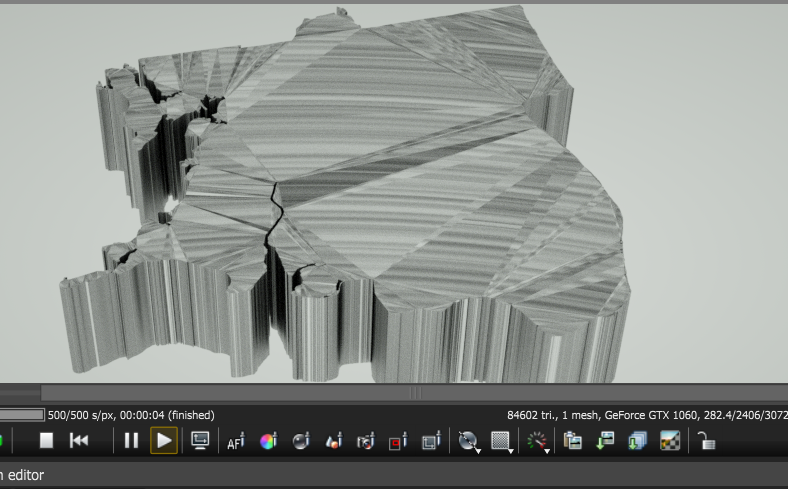Pick the camera target picker tool
Image resolution: width=788 pixels, height=489 pixels.
point(366,441)
